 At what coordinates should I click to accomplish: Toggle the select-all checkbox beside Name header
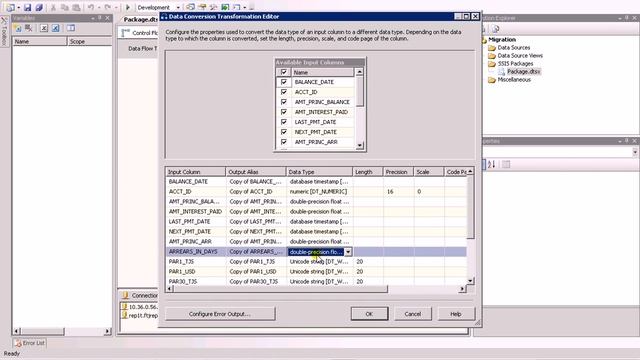(x=284, y=72)
